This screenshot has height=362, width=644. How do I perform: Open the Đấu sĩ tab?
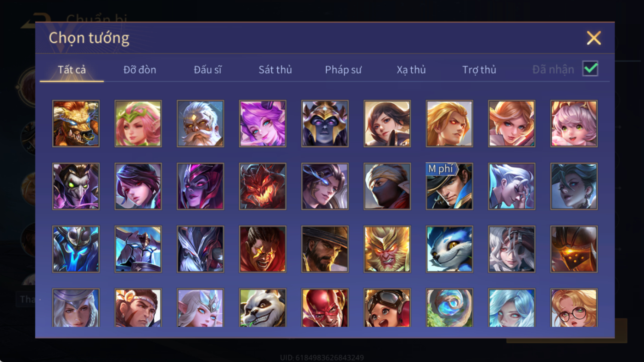(207, 70)
